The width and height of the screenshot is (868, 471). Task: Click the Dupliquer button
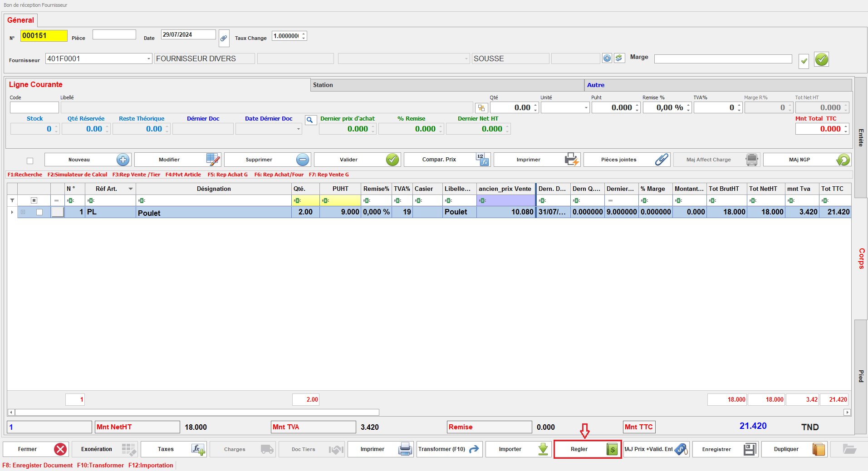click(794, 449)
